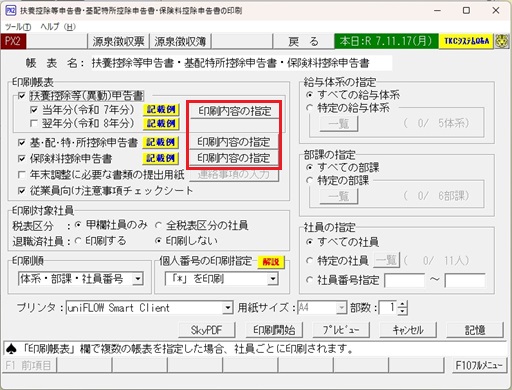Screen dimensions: 512x390
Task: Open 印刷内容の指定 for 保険料控除申告書
Action: pos(234,158)
